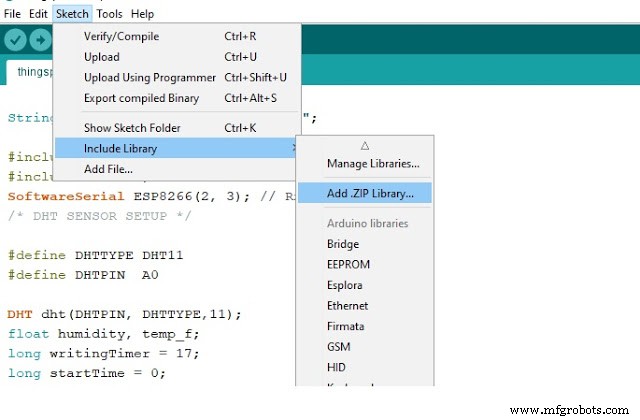This screenshot has width=640, height=420.
Task: Choose Upload Using Programmer menu entry
Action: 149,77
